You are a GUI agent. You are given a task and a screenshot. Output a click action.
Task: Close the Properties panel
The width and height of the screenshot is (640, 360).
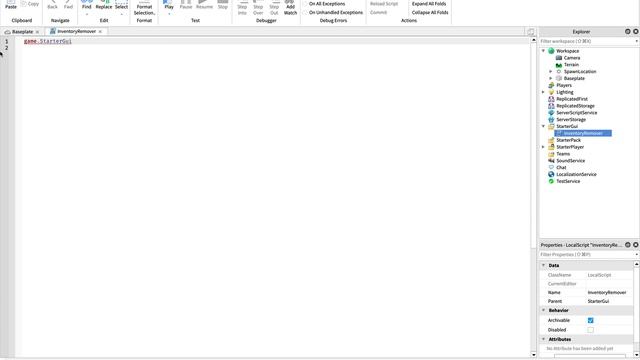636,245
